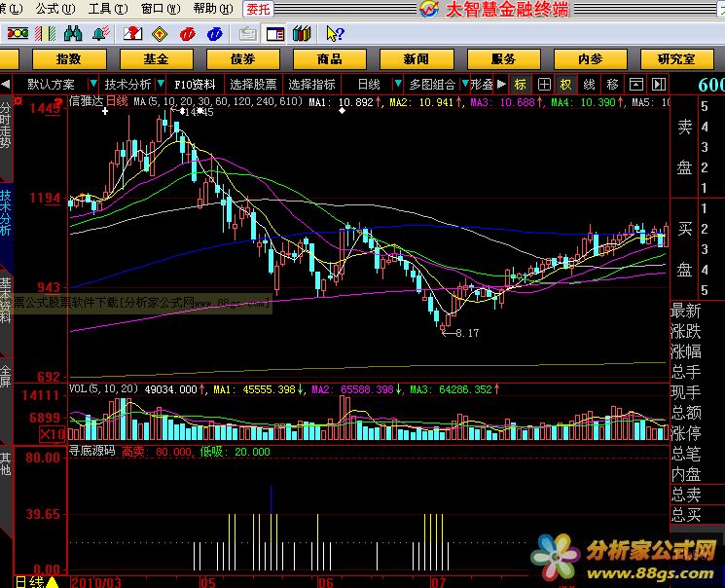
Task: Click the red gear icon at chart corner
Action: [x=18, y=101]
